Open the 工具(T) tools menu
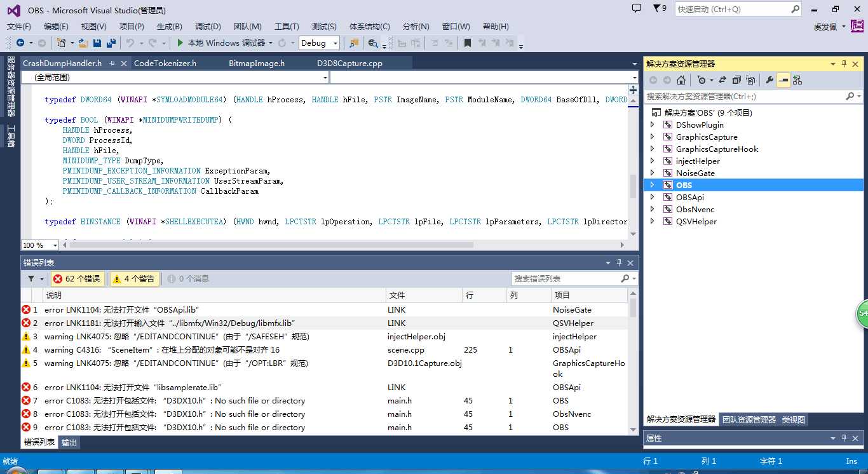 [x=287, y=27]
